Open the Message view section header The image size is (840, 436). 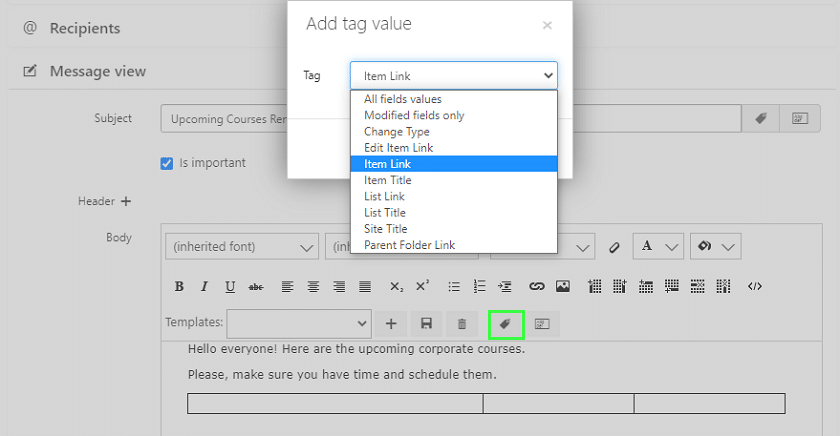point(98,71)
